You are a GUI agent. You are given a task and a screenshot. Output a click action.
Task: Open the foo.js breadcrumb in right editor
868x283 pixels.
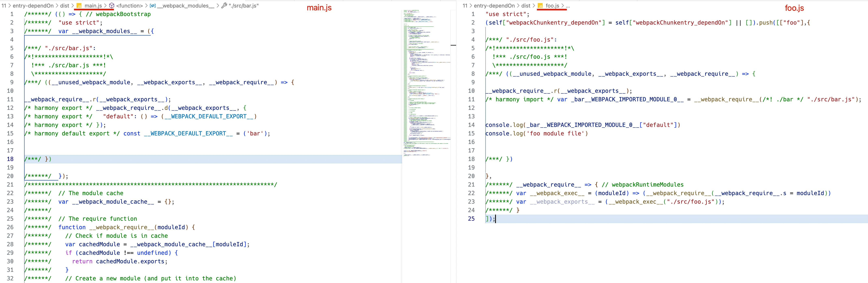click(x=552, y=6)
